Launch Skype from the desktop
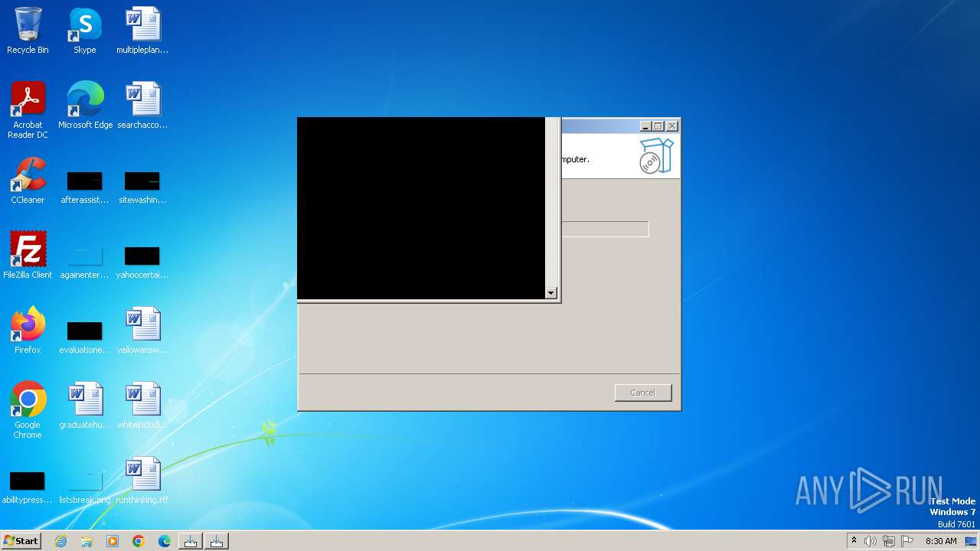Viewport: 980px width, 551px height. (x=85, y=31)
